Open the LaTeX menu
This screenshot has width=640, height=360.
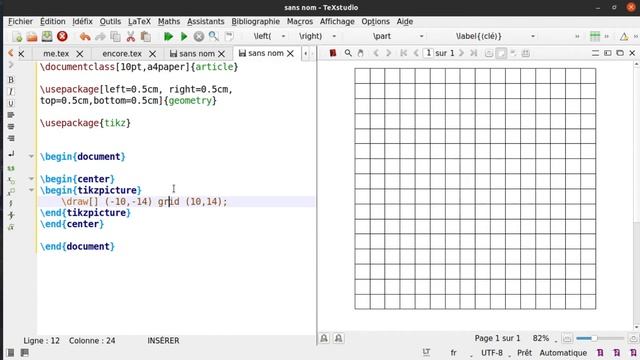[x=139, y=22]
